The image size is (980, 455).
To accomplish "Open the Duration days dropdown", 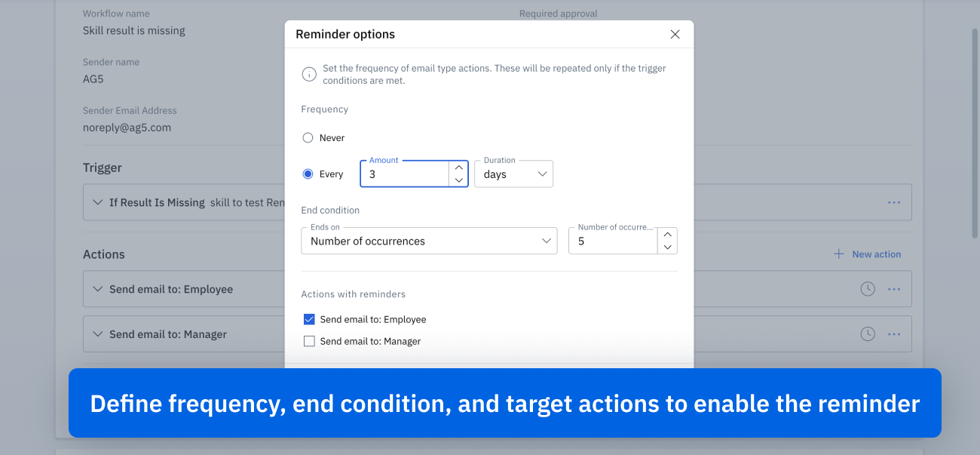I will pos(513,174).
